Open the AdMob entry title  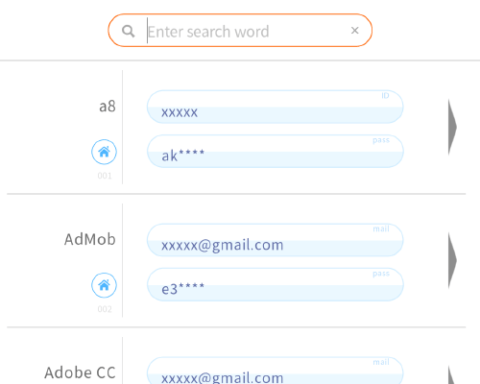click(90, 239)
